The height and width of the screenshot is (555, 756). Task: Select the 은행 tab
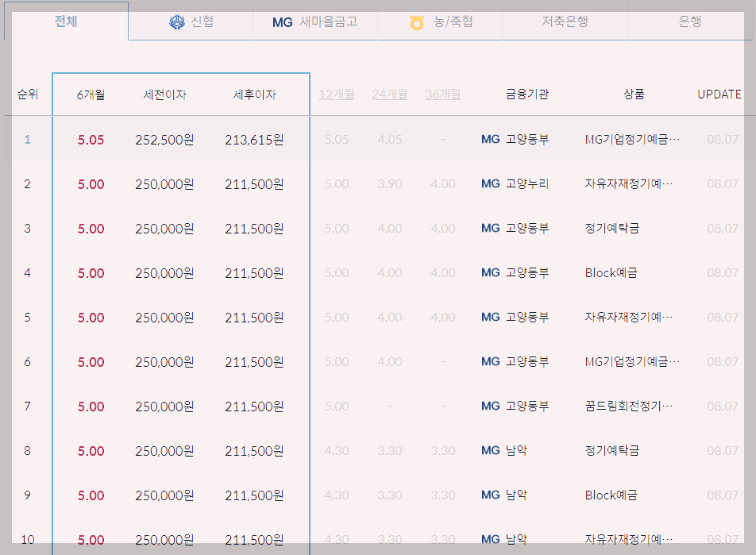[x=689, y=21]
